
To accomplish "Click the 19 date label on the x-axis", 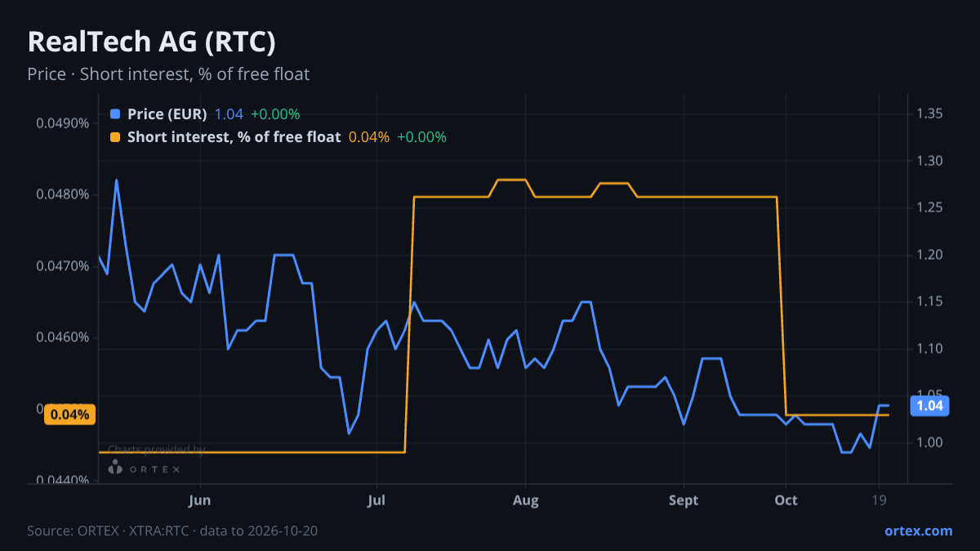I will point(879,500).
